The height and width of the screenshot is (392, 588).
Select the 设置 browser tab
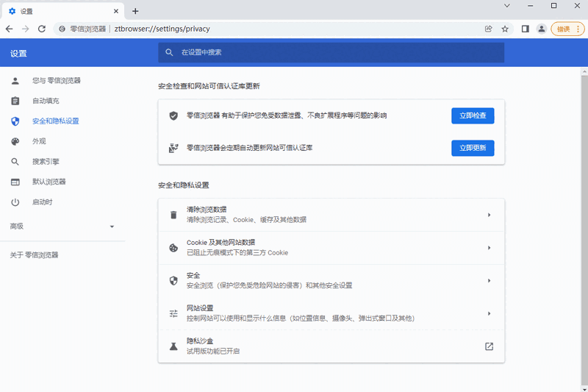click(x=63, y=11)
